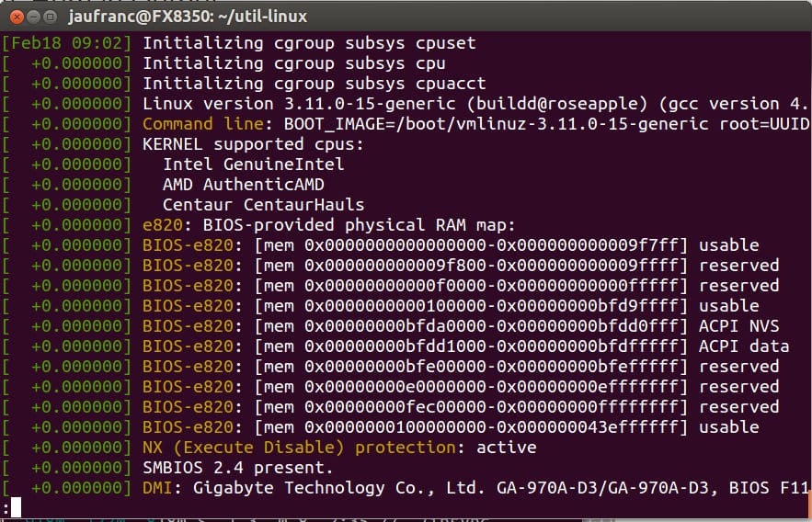Viewport: 812px width, 522px height.
Task: Click the 'ACPI data' memory entry
Action: coord(744,346)
